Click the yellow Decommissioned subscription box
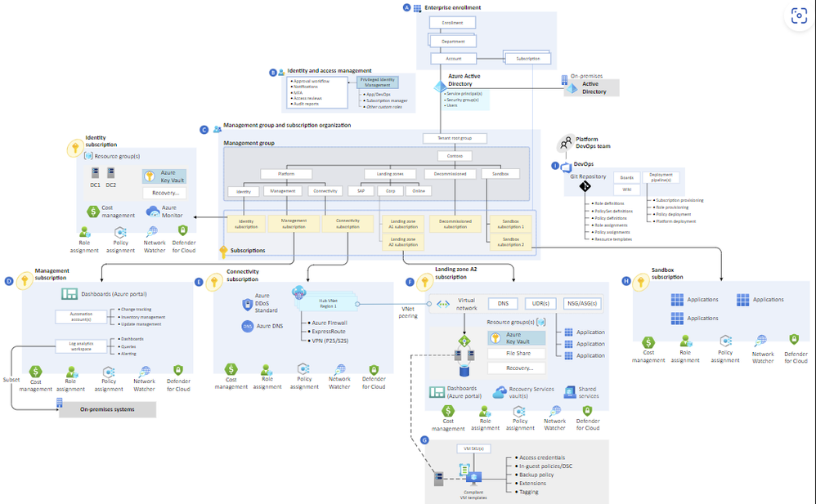 [455, 224]
